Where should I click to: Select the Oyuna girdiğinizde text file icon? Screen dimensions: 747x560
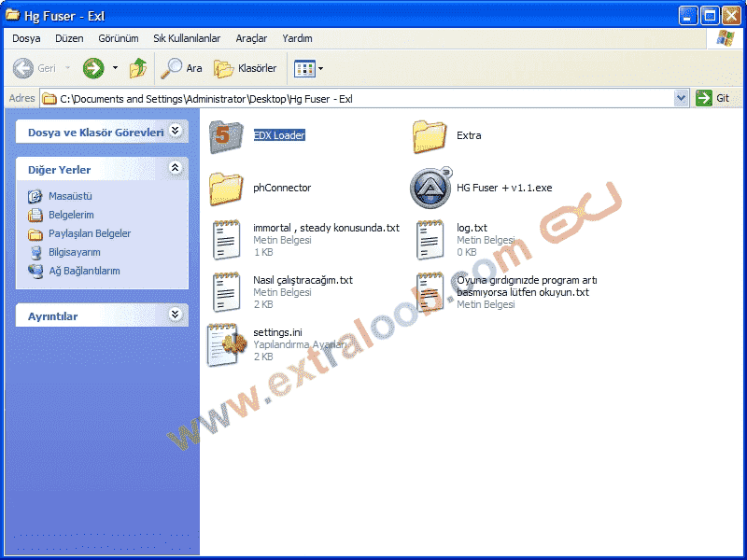coord(430,292)
